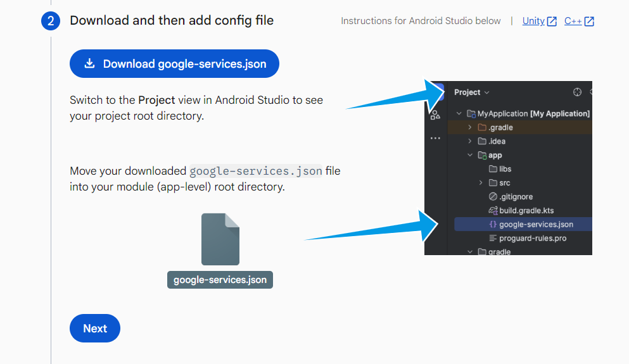Click the inline google-services.json code text
The width and height of the screenshot is (629, 364).
256,171
